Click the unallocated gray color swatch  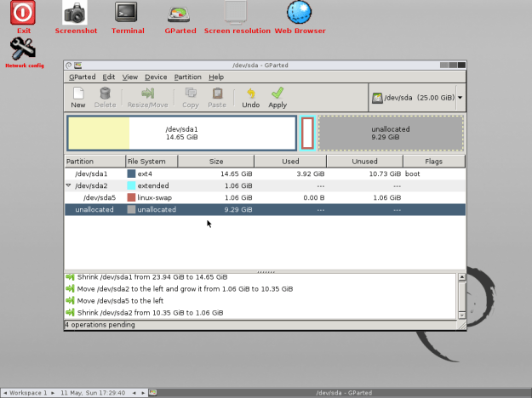point(131,209)
